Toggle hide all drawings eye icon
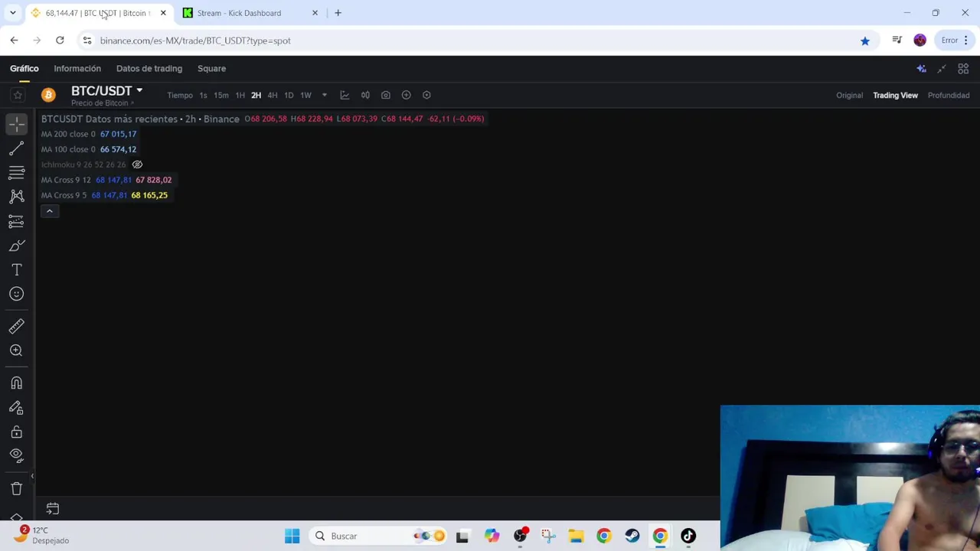This screenshot has height=551, width=980. [x=17, y=455]
